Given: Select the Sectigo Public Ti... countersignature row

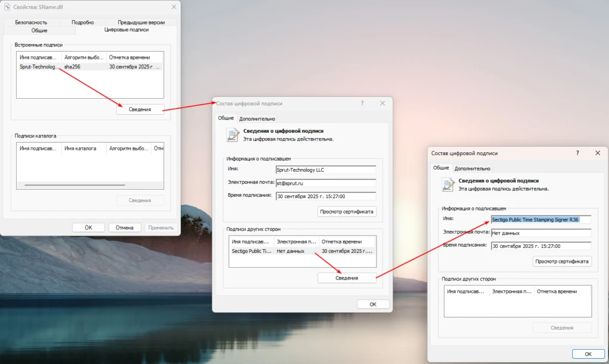Looking at the screenshot, I should click(x=302, y=252).
